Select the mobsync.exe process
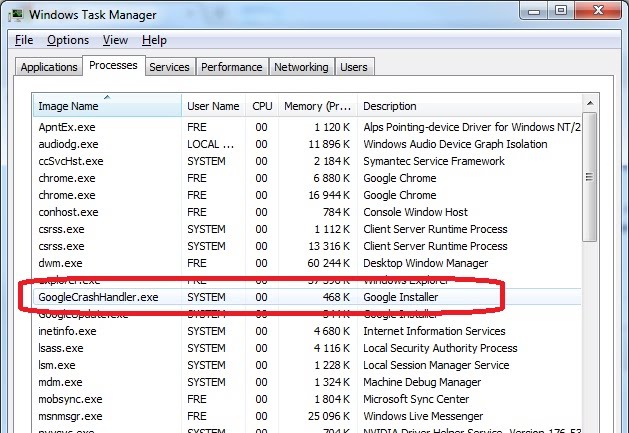629x433 pixels. coord(307,399)
